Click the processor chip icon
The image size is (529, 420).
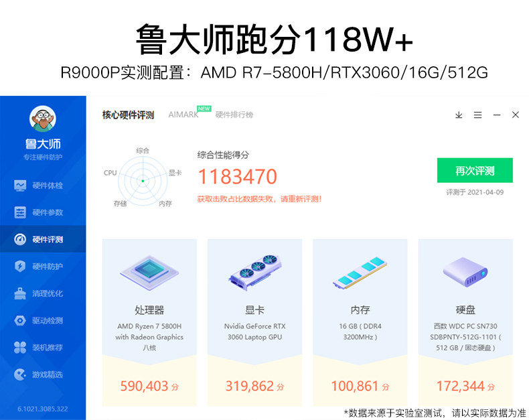click(149, 273)
